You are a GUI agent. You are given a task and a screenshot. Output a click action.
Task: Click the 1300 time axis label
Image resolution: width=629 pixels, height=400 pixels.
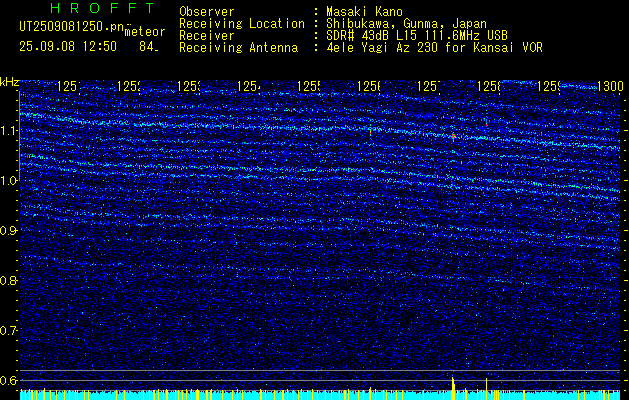click(610, 86)
